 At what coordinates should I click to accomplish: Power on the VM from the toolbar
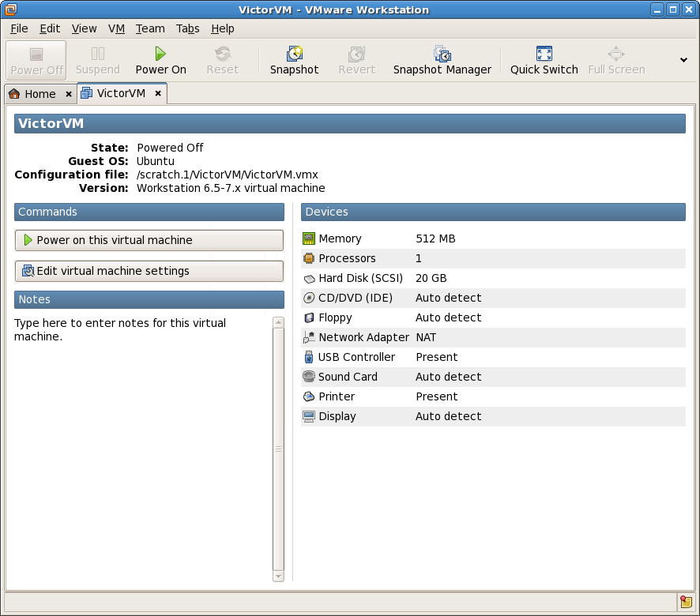pos(160,60)
